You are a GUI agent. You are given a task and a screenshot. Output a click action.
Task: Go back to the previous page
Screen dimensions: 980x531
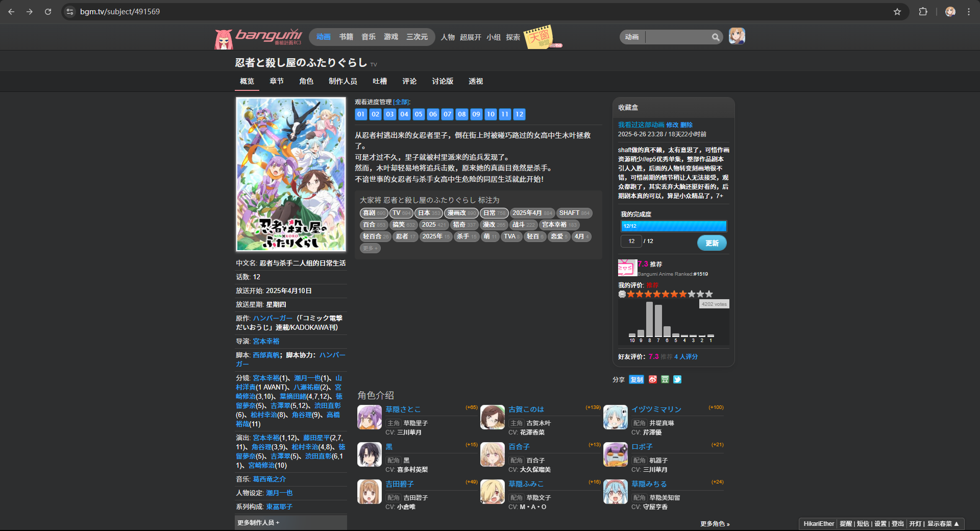[11, 12]
